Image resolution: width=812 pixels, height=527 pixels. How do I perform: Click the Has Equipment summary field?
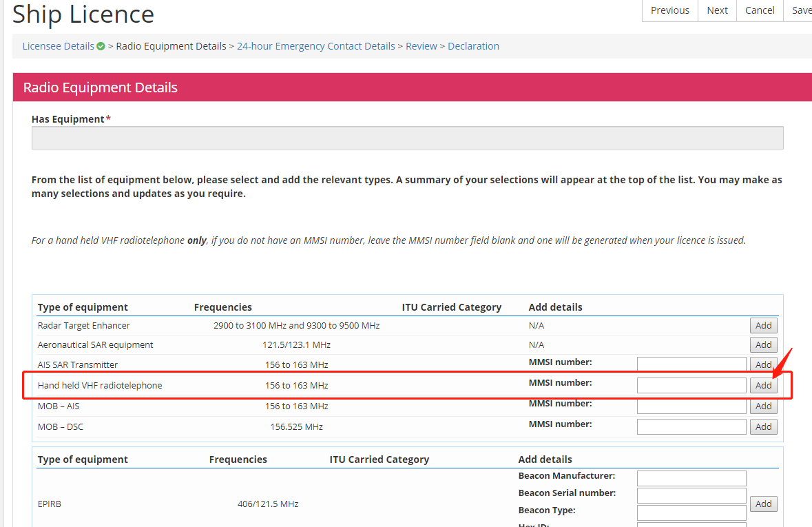[407, 138]
